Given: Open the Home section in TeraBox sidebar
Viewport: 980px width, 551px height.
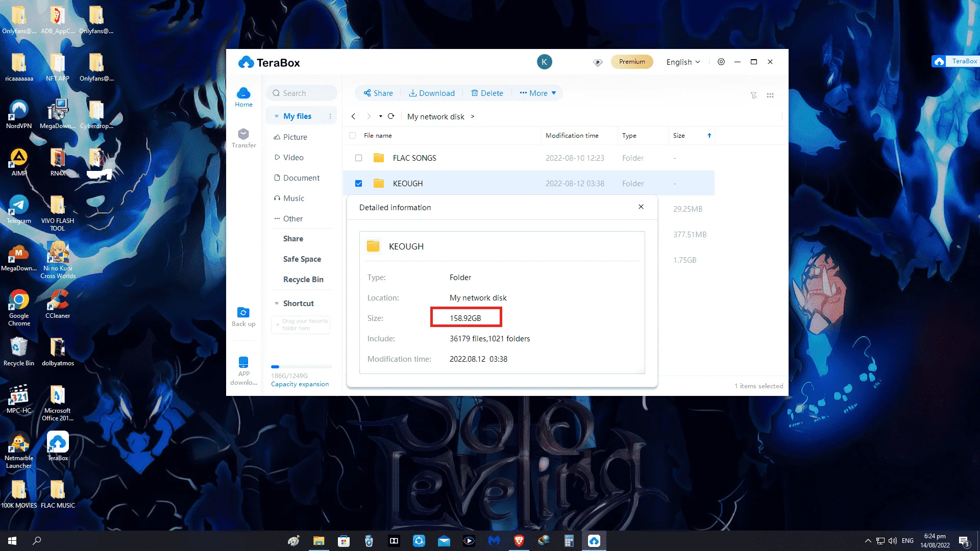Looking at the screenshot, I should (x=243, y=97).
